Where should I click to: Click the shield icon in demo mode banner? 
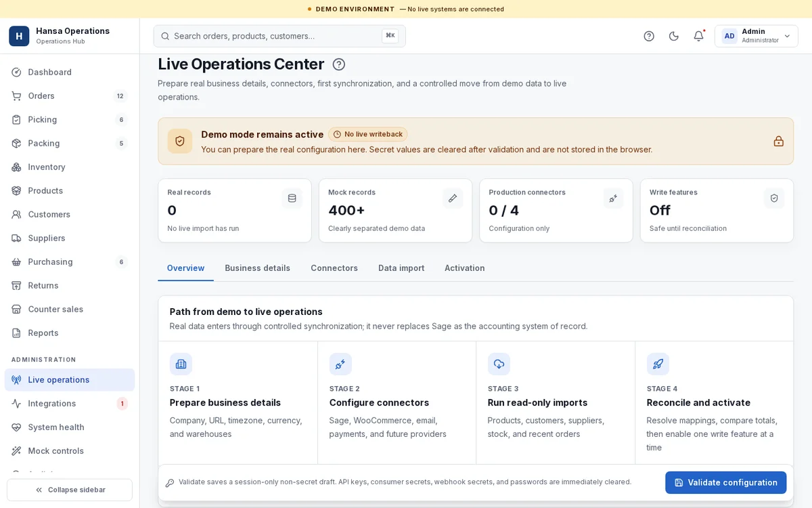[x=180, y=141]
